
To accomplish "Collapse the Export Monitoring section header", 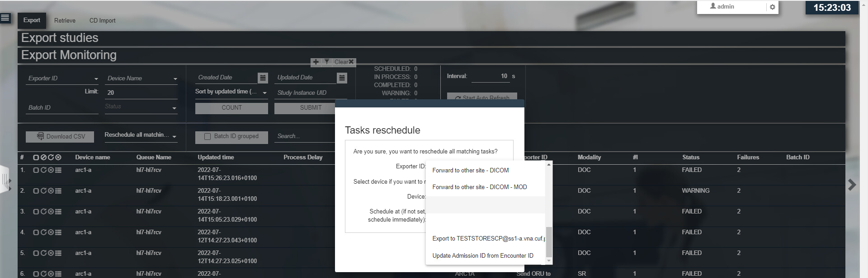I will [x=431, y=55].
